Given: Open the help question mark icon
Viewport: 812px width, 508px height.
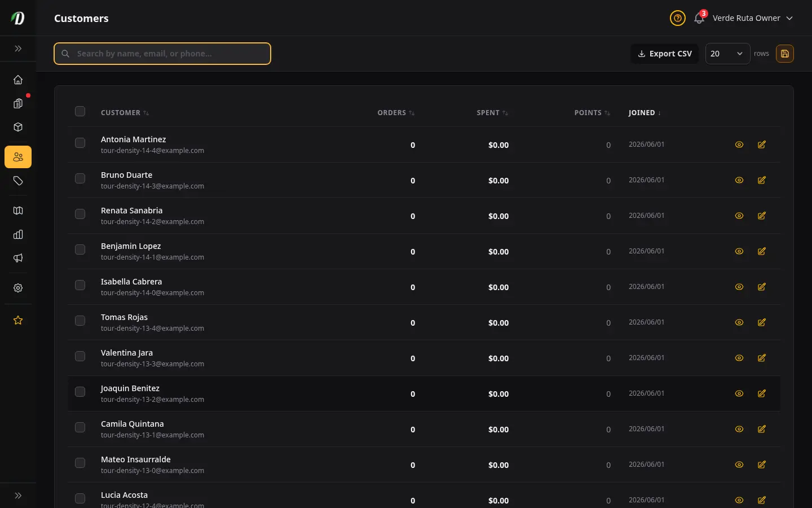Looking at the screenshot, I should tap(678, 18).
